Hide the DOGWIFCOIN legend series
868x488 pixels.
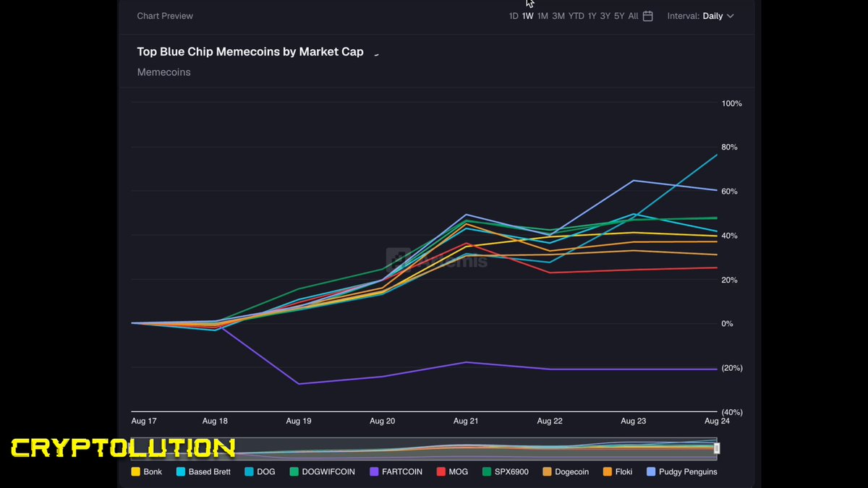pos(322,472)
